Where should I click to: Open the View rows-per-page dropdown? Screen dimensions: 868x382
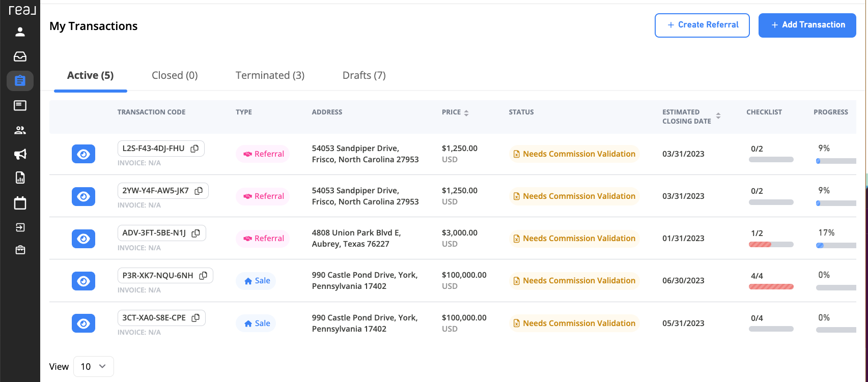click(x=94, y=366)
